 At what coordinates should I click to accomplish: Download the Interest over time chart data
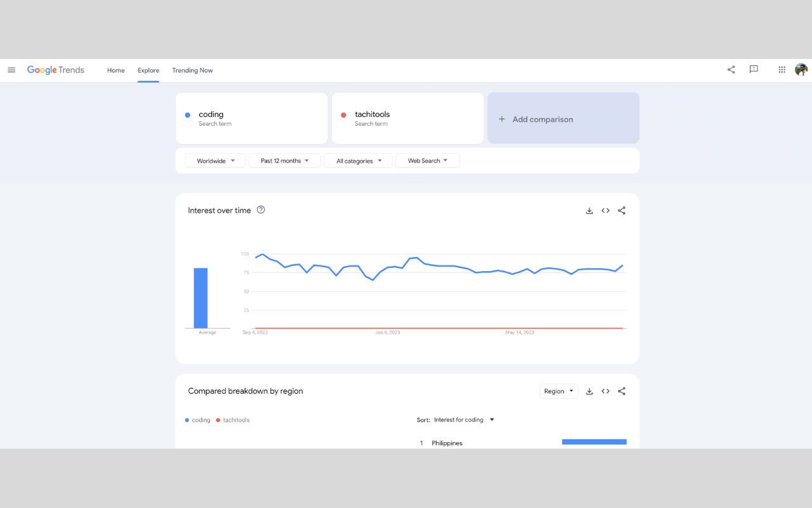(x=589, y=210)
